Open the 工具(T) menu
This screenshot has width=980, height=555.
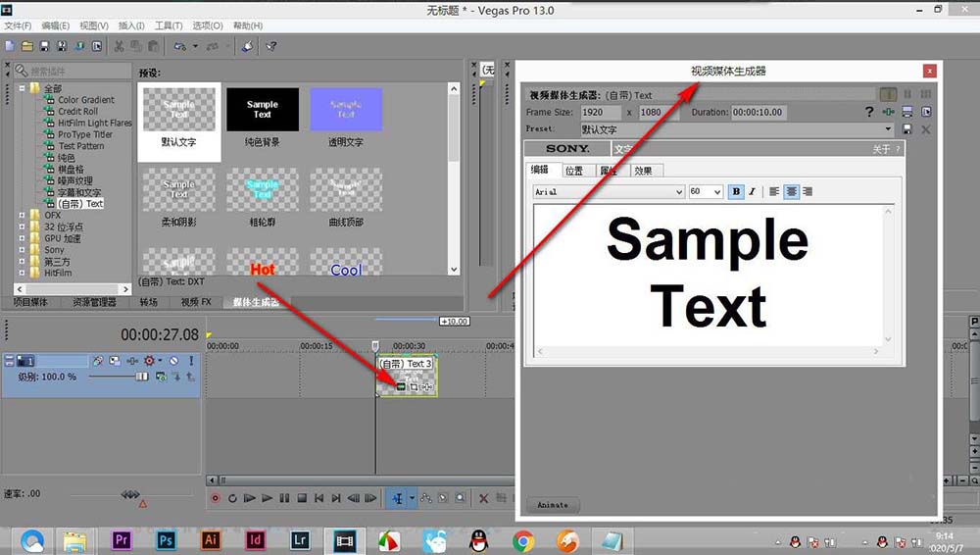[169, 25]
